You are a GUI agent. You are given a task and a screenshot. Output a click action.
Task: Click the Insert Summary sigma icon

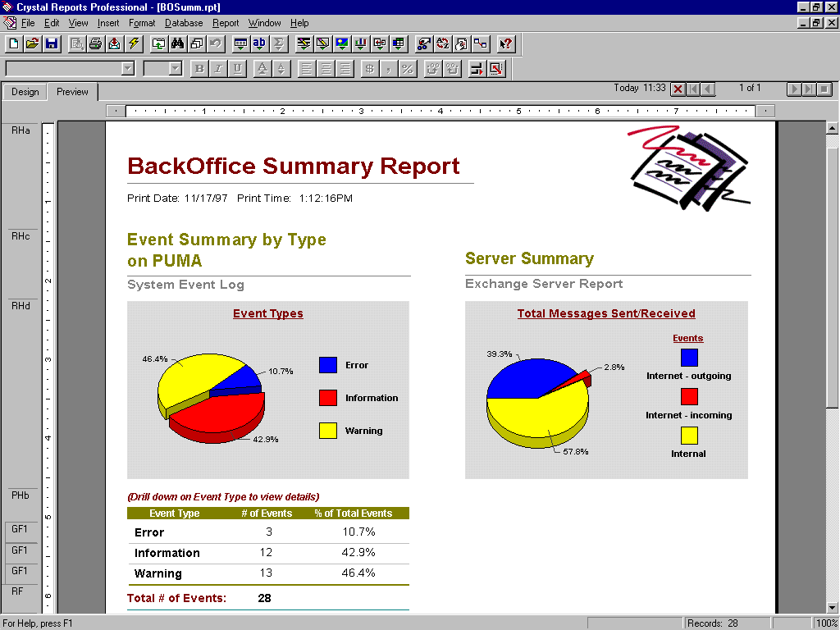point(279,44)
